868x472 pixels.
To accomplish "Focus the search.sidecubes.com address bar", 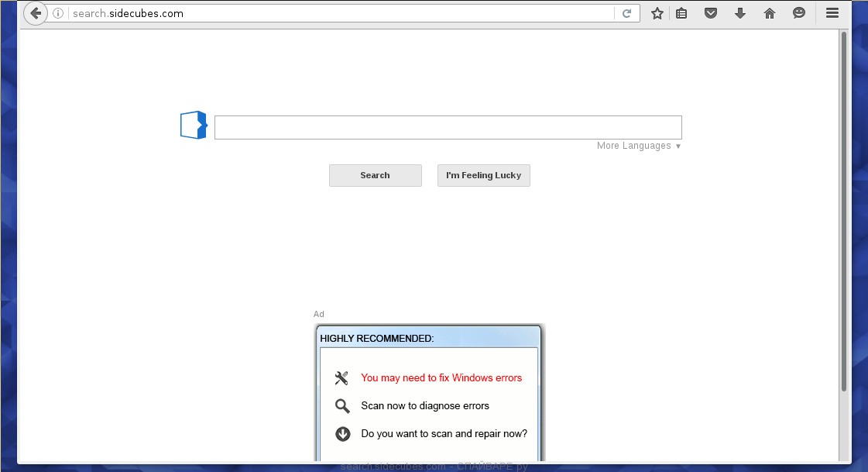I will 341,13.
